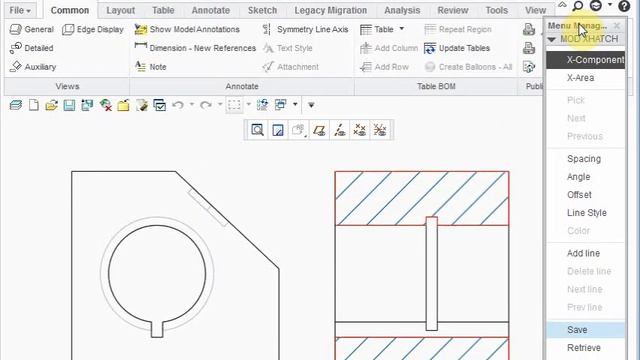Click Save in Menu Manager
Image resolution: width=640 pixels, height=360 pixels.
[x=586, y=330]
